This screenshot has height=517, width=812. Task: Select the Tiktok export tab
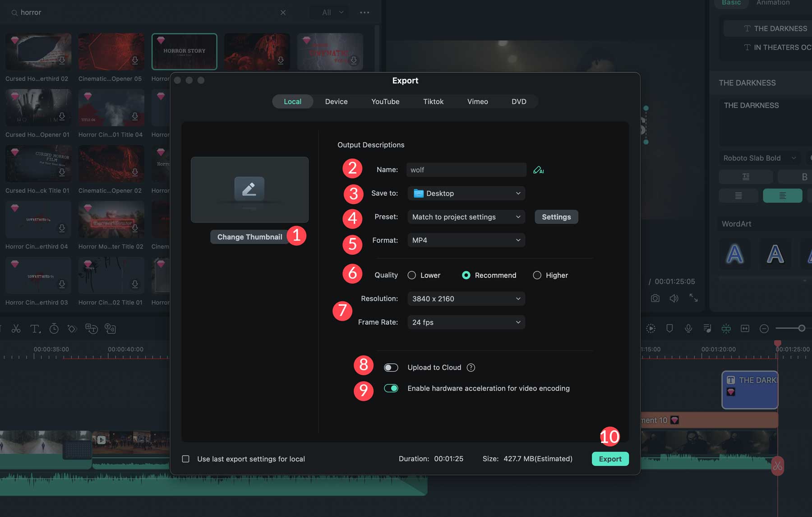click(433, 102)
